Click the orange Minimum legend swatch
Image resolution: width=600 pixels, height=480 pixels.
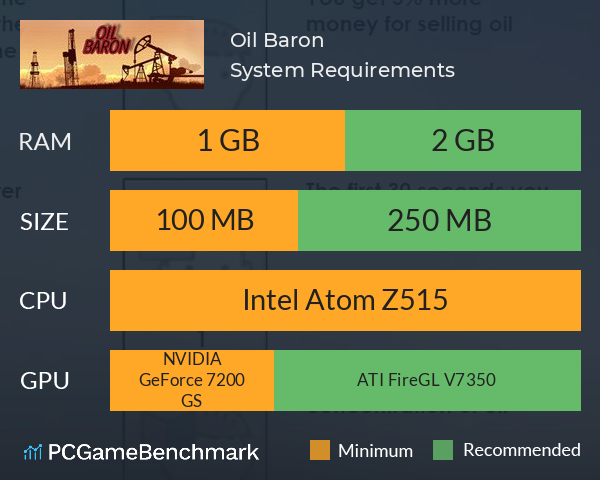tap(320, 450)
